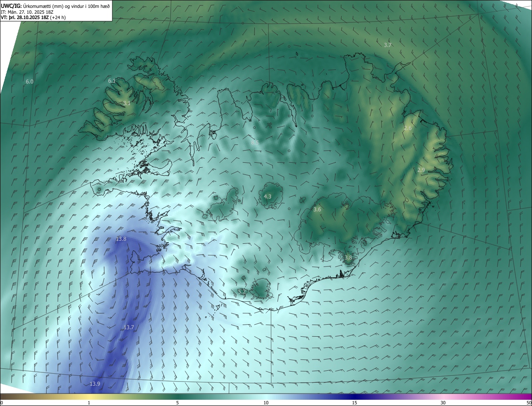Click the 3.8 value label on the map
The width and height of the screenshot is (532, 406).
[348, 257]
